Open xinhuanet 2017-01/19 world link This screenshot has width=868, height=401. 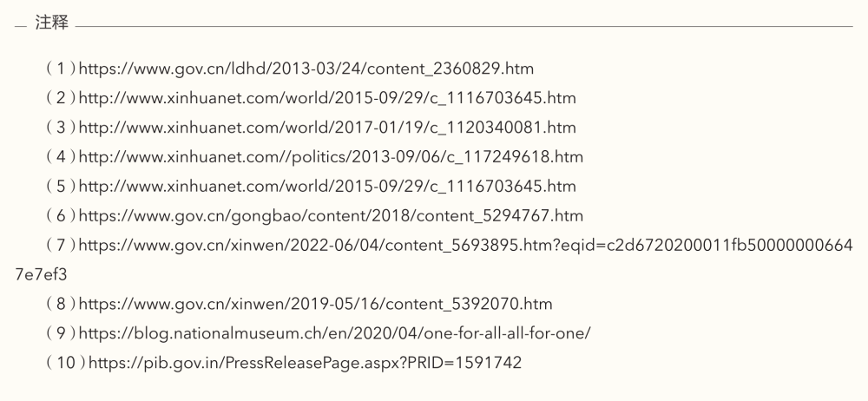coord(327,128)
